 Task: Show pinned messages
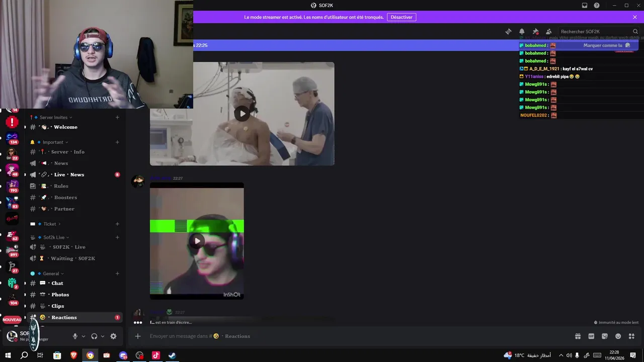click(535, 31)
